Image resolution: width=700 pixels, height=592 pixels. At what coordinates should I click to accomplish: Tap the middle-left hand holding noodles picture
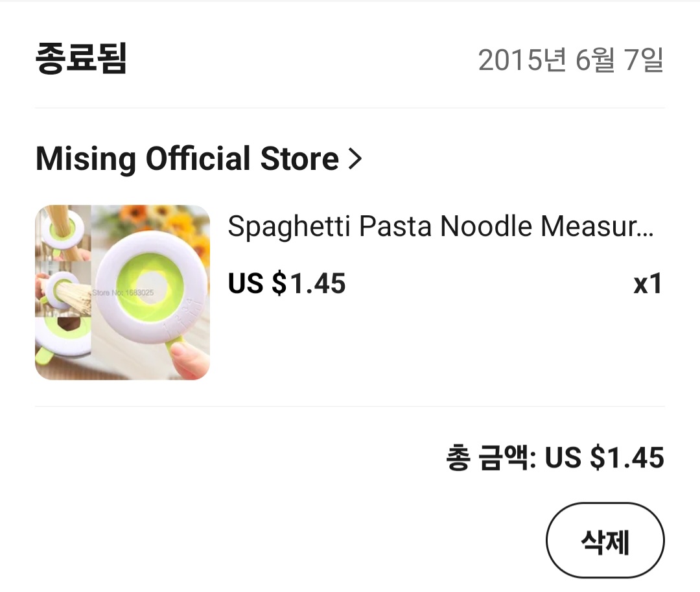point(63,289)
